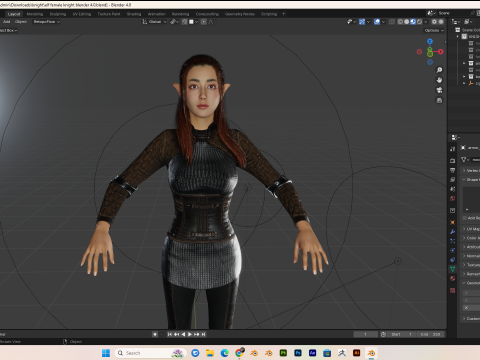Open the Texture properties tab
This screenshot has width=480, height=360.
452,290
